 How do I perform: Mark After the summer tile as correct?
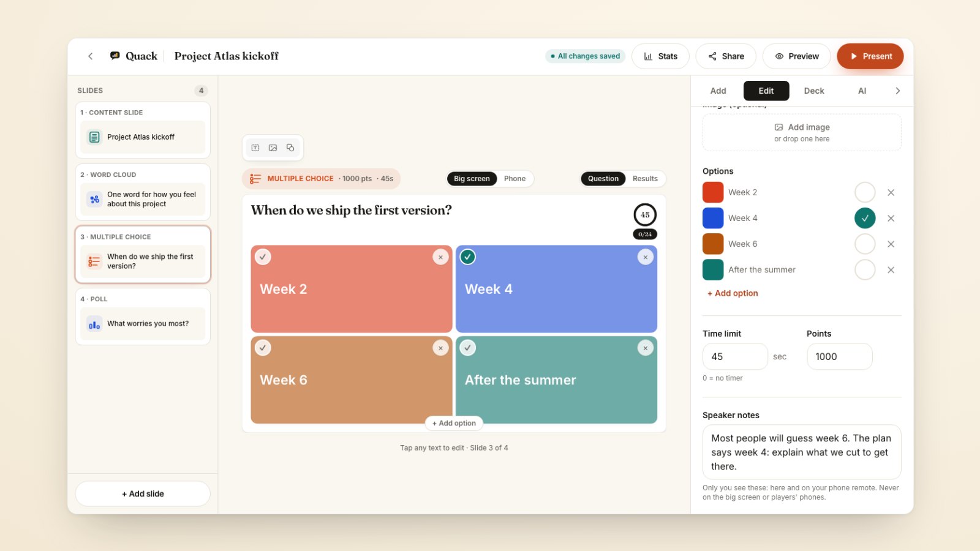[468, 348]
